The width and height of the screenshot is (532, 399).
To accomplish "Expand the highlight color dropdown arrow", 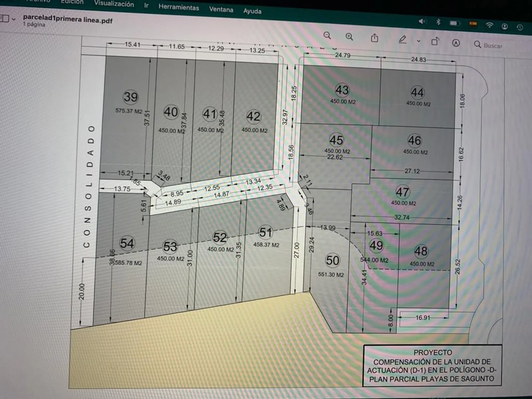I will click(x=418, y=41).
